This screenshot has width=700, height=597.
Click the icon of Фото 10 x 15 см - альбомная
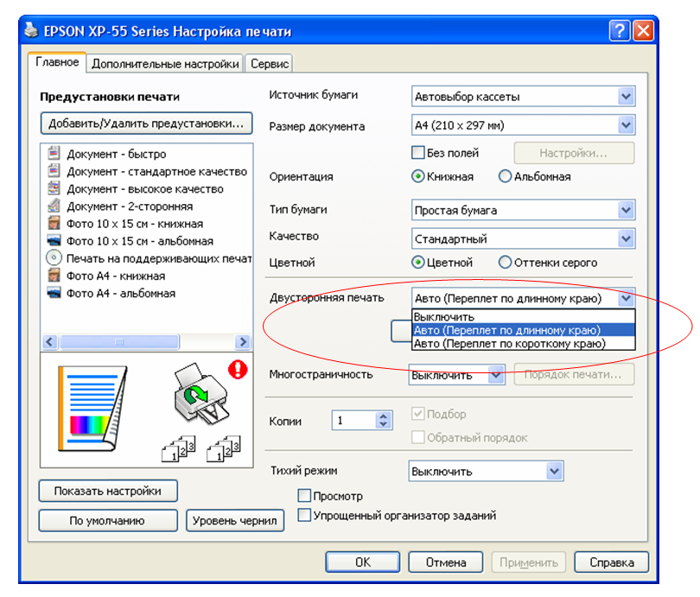coord(54,240)
